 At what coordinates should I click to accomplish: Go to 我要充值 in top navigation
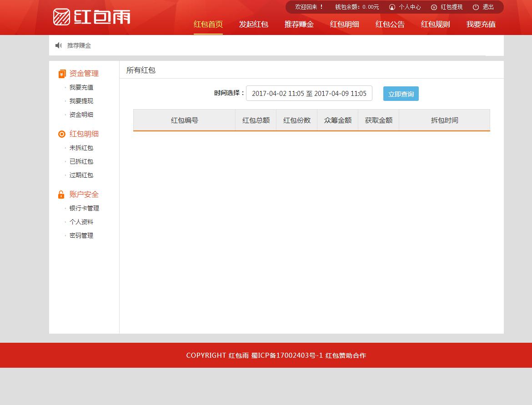(x=481, y=25)
